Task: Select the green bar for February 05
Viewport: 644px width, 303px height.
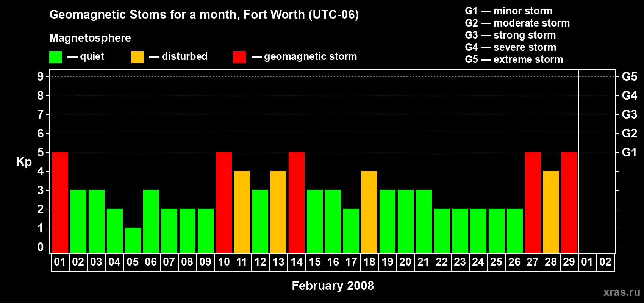Action: tap(133, 240)
